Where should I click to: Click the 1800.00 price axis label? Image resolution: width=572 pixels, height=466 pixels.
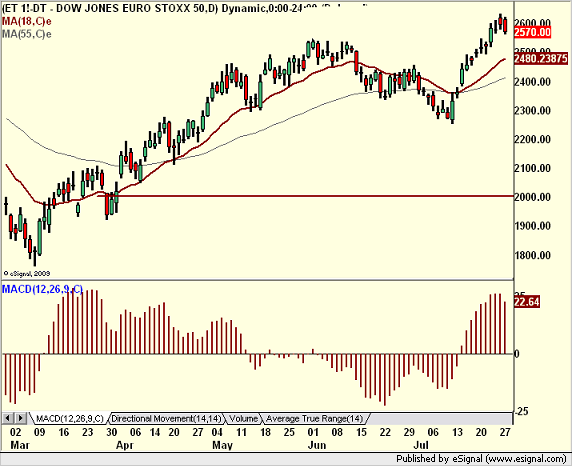tap(532, 255)
